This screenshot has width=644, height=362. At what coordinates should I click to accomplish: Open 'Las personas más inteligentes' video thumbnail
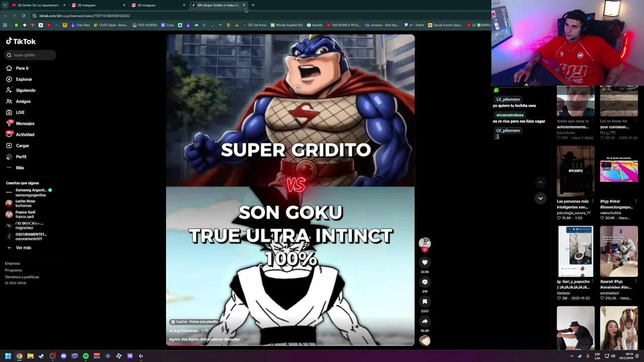576,171
